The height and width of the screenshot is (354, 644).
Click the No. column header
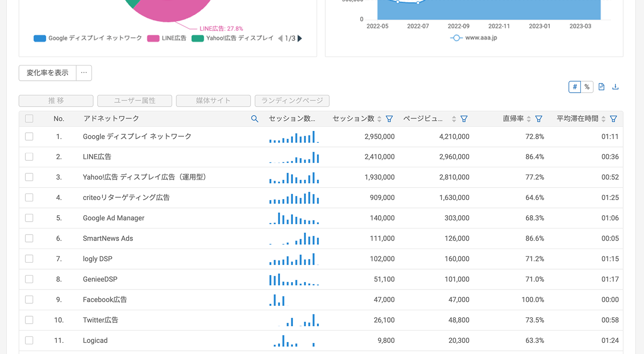click(59, 119)
